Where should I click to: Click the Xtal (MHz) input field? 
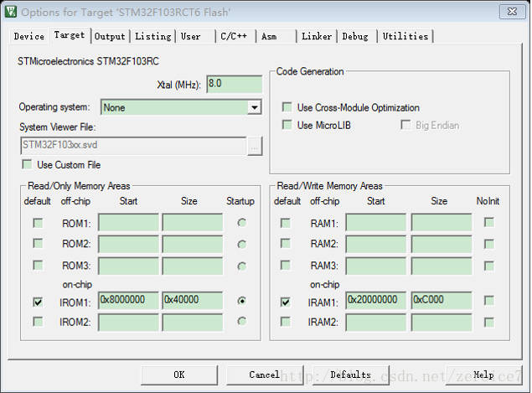pos(234,84)
